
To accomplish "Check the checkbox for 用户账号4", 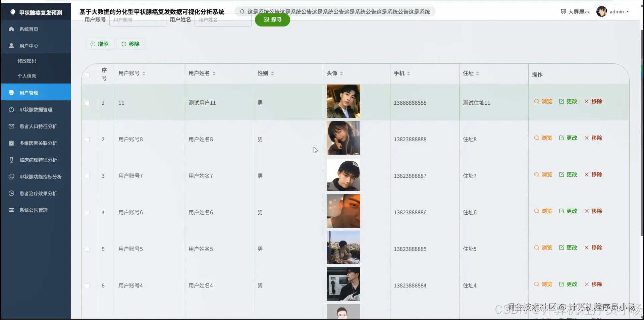I will (87, 286).
